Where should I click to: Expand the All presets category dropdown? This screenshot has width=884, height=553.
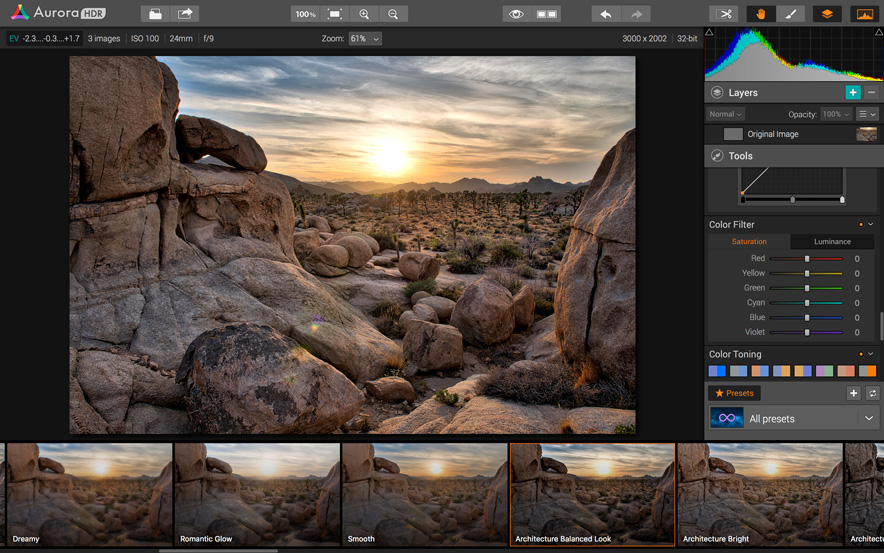pyautogui.click(x=868, y=419)
